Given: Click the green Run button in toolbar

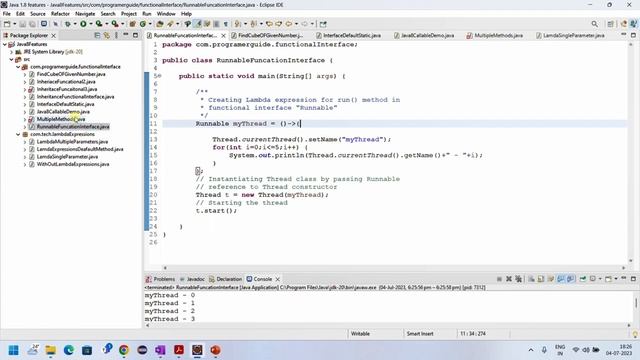Looking at the screenshot, I should (83, 24).
